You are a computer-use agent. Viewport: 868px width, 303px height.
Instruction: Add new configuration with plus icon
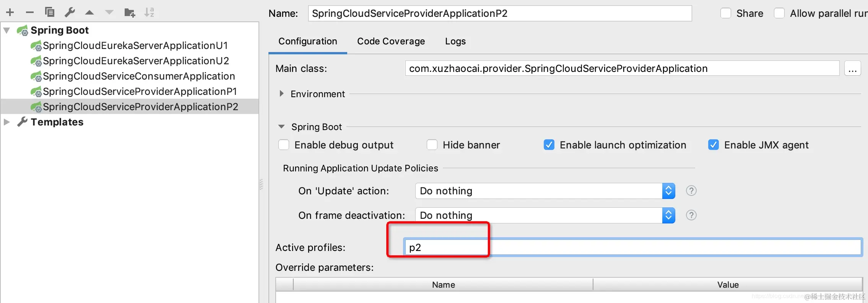click(10, 13)
